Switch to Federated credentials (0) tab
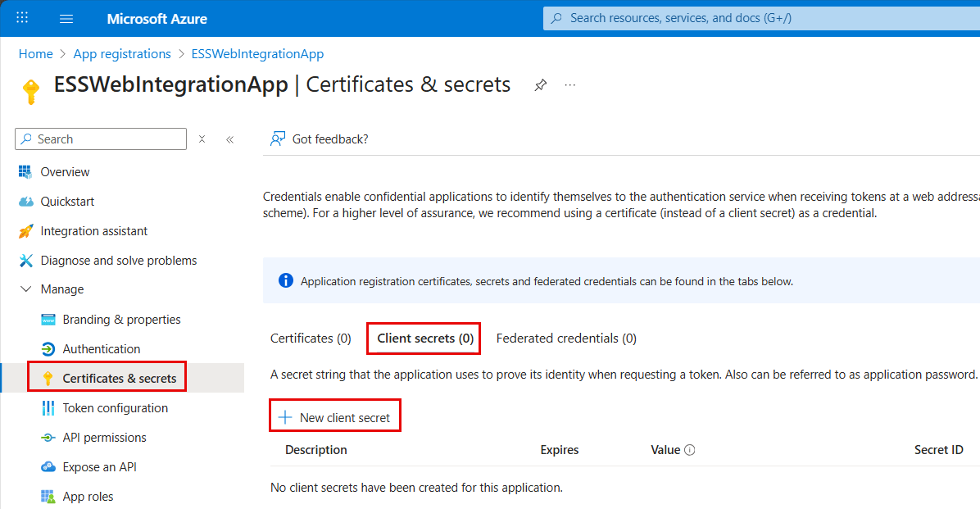 point(566,339)
